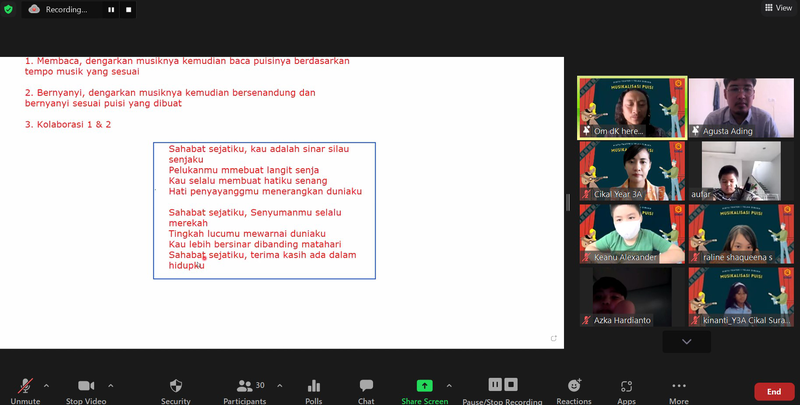
Task: Stop the recording from the top bar
Action: pos(128,9)
